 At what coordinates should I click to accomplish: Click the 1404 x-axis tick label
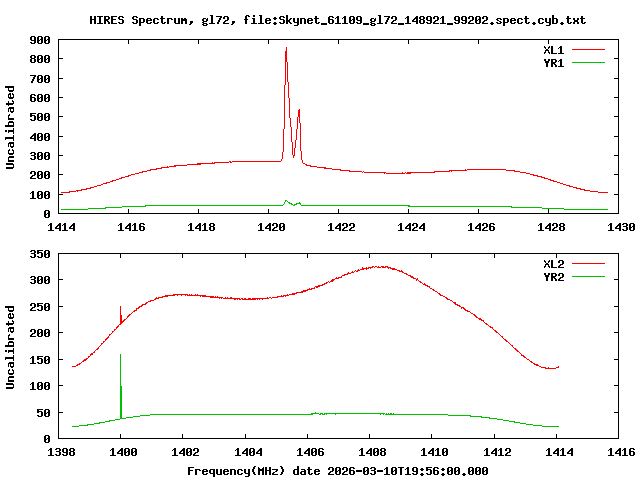point(248,452)
